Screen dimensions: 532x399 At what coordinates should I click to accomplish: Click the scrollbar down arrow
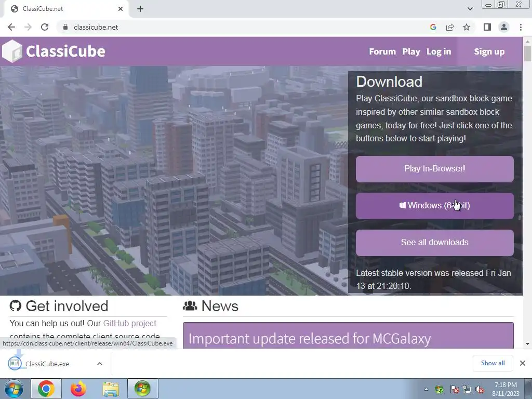click(x=527, y=344)
